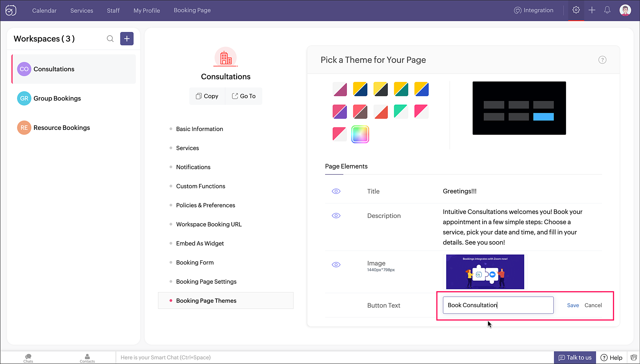Open Chats icon in bottom bar

pos(28,358)
